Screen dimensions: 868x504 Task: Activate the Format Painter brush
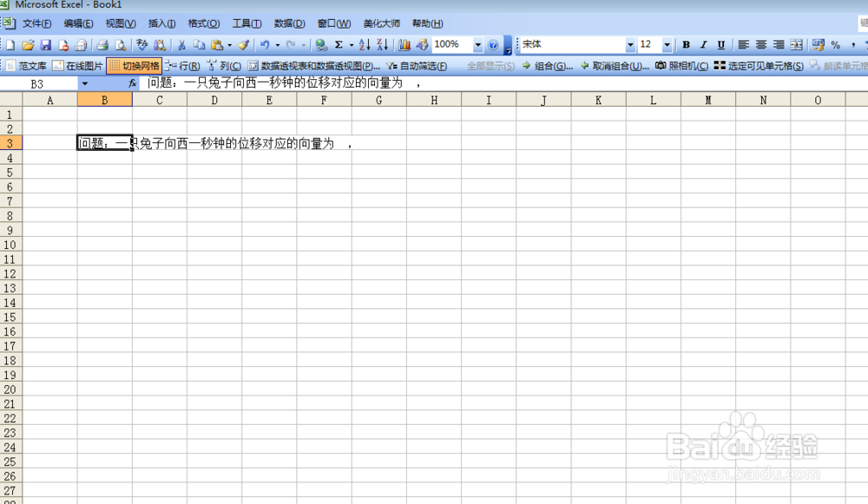tap(243, 45)
